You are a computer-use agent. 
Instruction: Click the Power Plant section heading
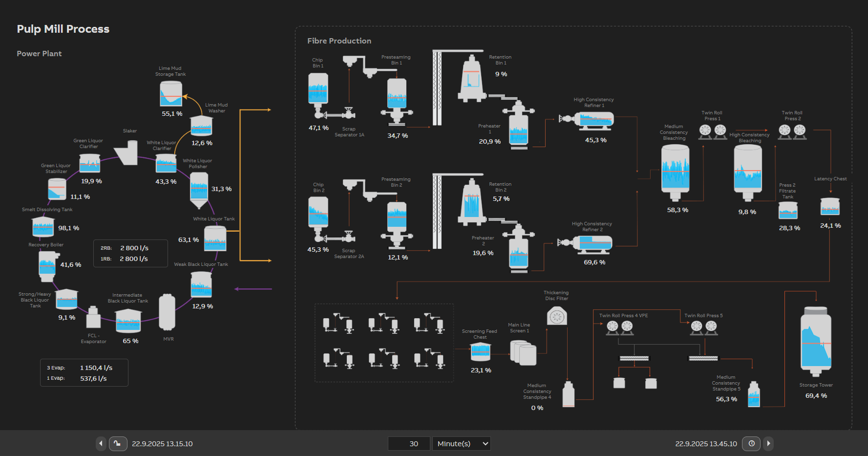point(39,54)
